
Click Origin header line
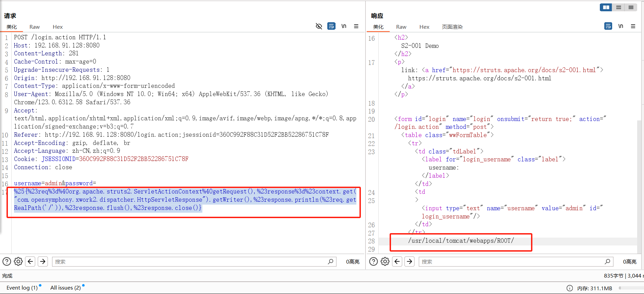72,78
